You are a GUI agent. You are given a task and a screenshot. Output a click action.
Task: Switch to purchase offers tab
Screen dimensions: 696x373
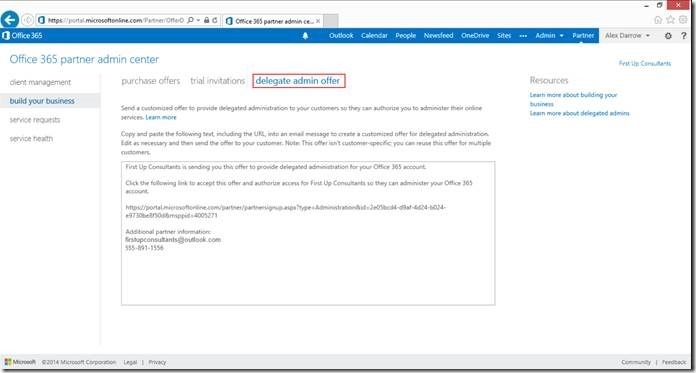(150, 81)
